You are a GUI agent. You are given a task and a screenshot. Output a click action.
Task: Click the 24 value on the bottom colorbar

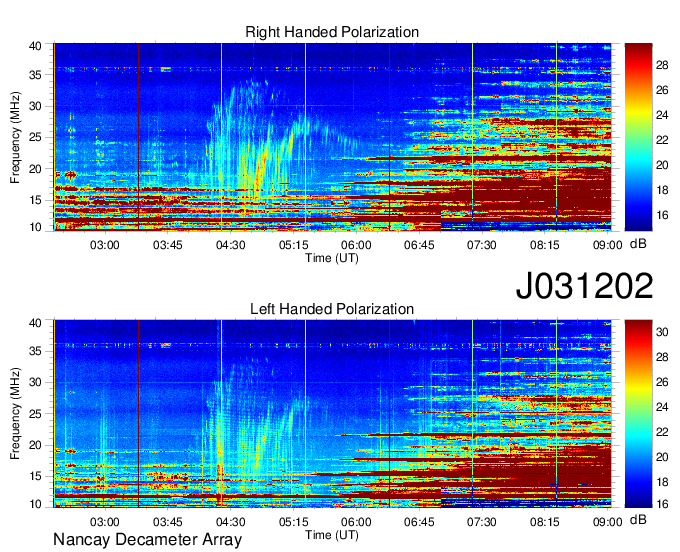tap(662, 407)
